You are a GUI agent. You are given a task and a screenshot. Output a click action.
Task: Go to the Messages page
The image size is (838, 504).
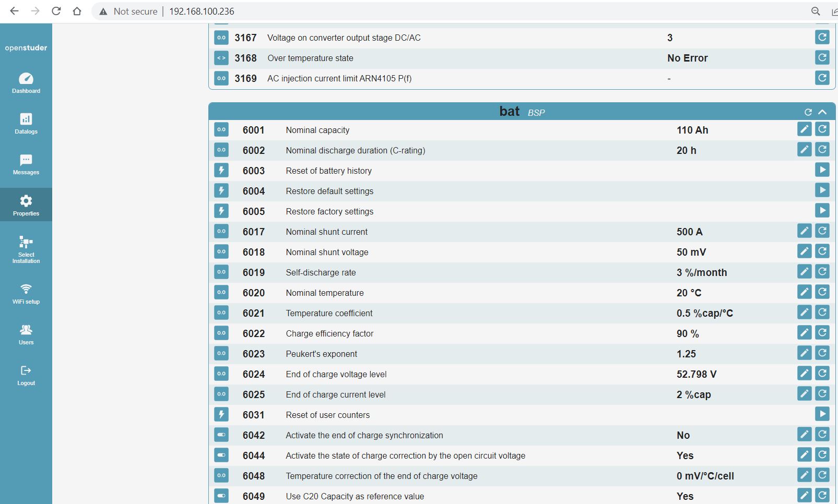coord(26,164)
